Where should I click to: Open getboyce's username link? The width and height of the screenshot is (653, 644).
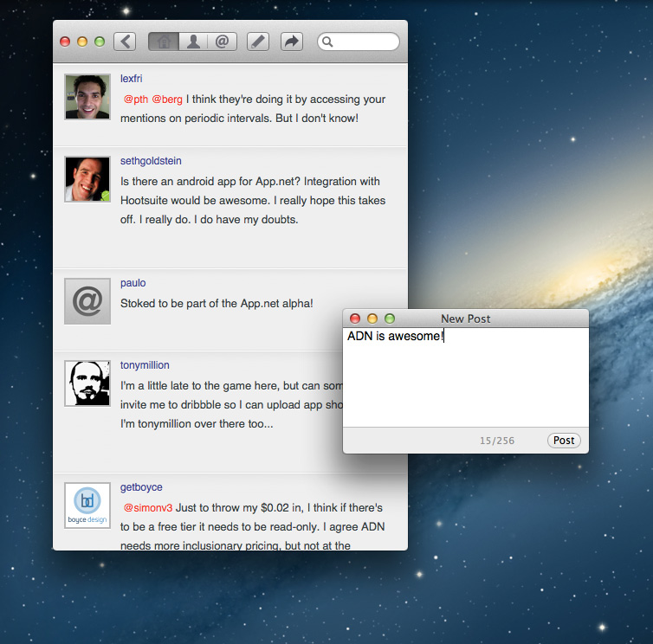coord(141,487)
